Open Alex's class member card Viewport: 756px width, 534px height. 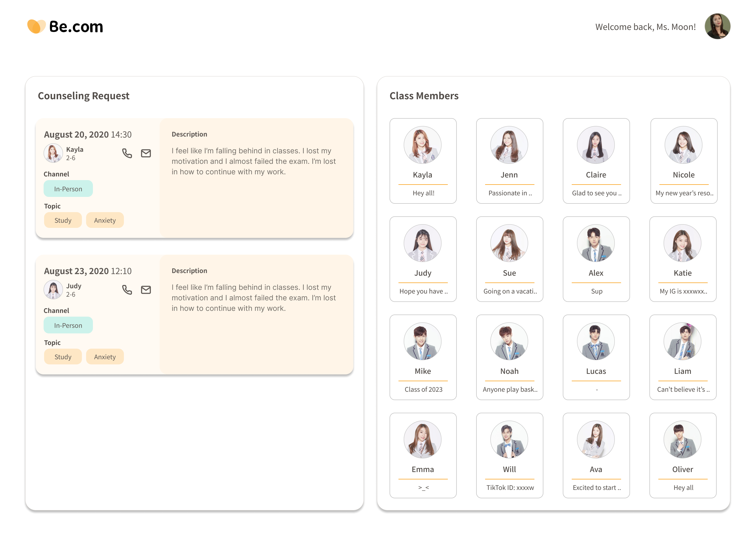596,259
